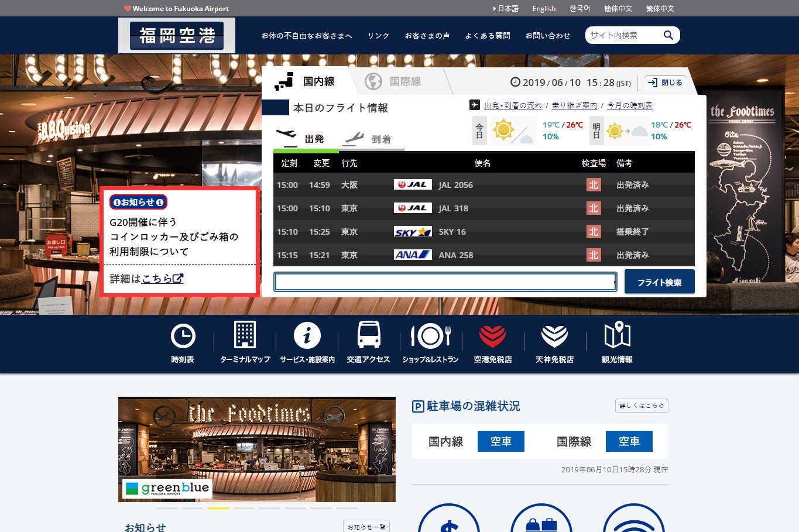Switch to the 国際線 flight tab
This screenshot has width=799, height=532.
point(398,81)
